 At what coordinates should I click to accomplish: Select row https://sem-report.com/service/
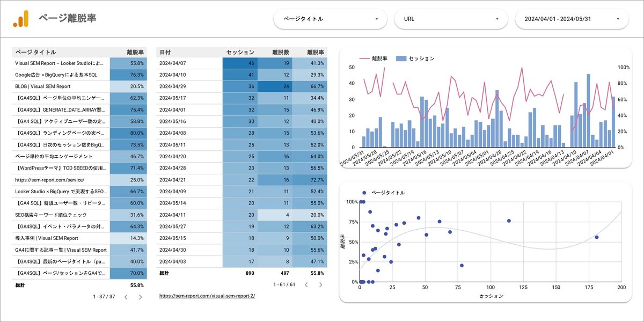(x=79, y=180)
